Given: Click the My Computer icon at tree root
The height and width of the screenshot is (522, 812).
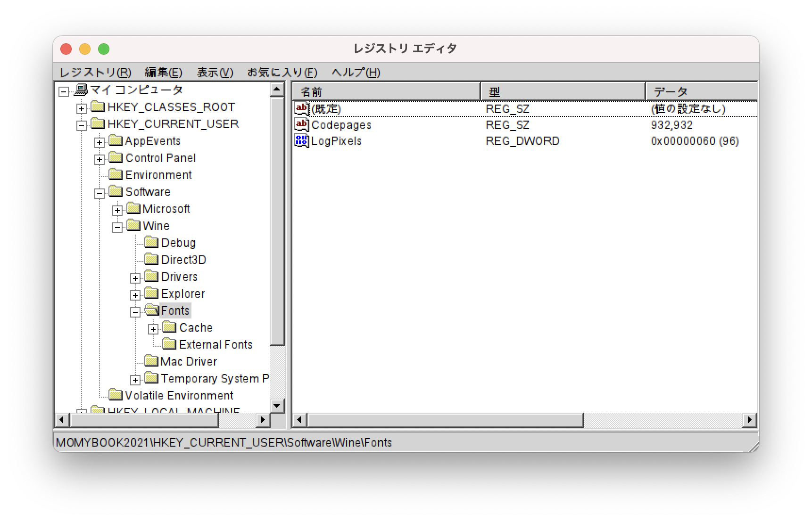Looking at the screenshot, I should [82, 89].
